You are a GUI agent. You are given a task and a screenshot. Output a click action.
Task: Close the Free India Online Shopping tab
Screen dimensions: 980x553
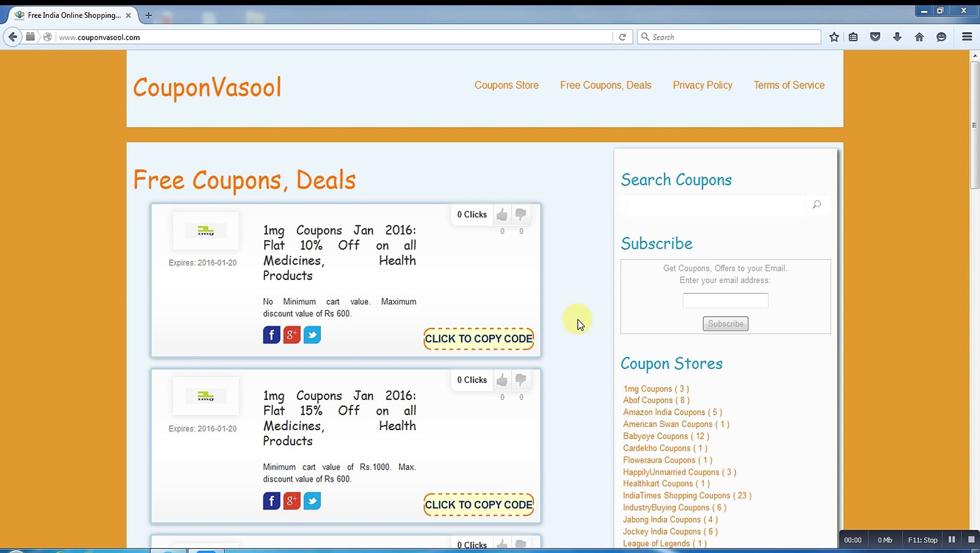(x=129, y=15)
